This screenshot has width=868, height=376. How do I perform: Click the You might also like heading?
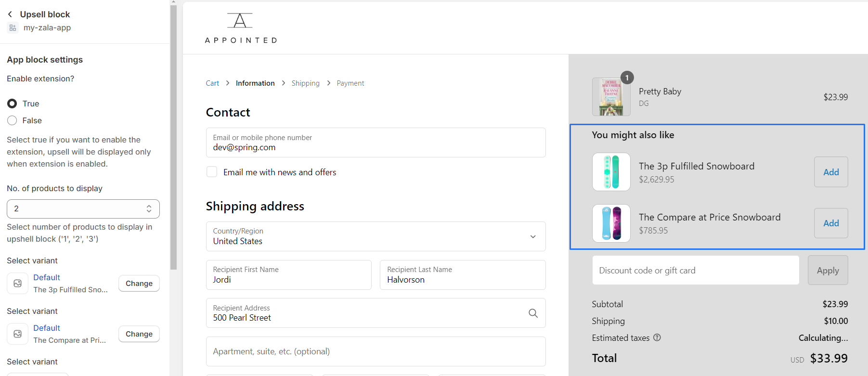click(x=633, y=135)
